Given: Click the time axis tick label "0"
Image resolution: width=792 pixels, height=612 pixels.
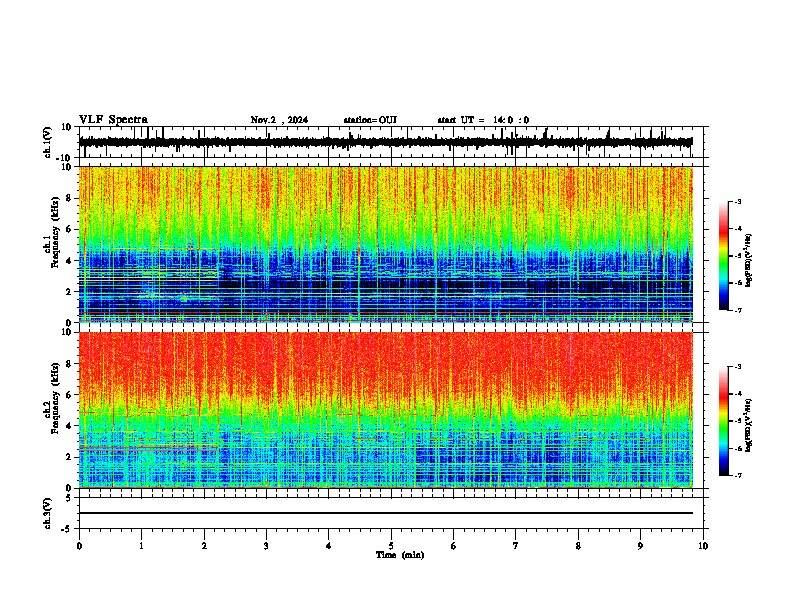Looking at the screenshot, I should pyautogui.click(x=79, y=546).
